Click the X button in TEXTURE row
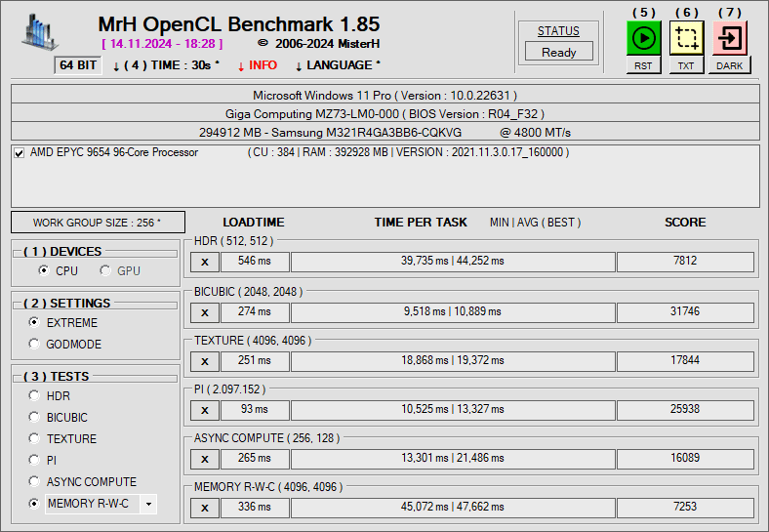 coord(205,362)
